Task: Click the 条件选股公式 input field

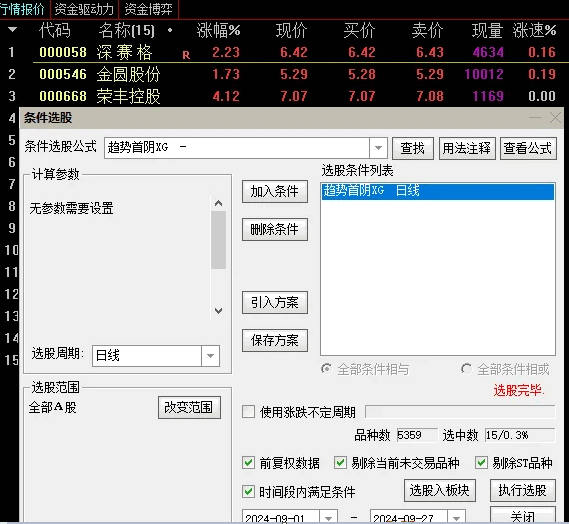Action: click(237, 148)
